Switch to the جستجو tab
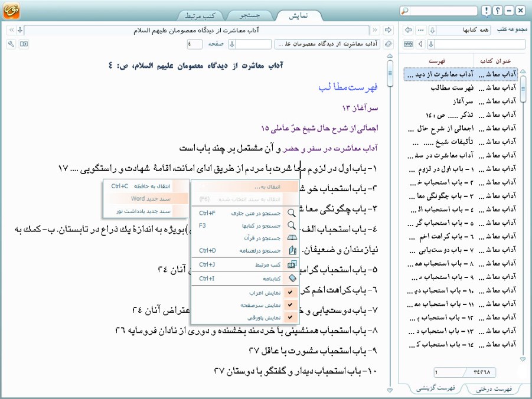 (250, 15)
